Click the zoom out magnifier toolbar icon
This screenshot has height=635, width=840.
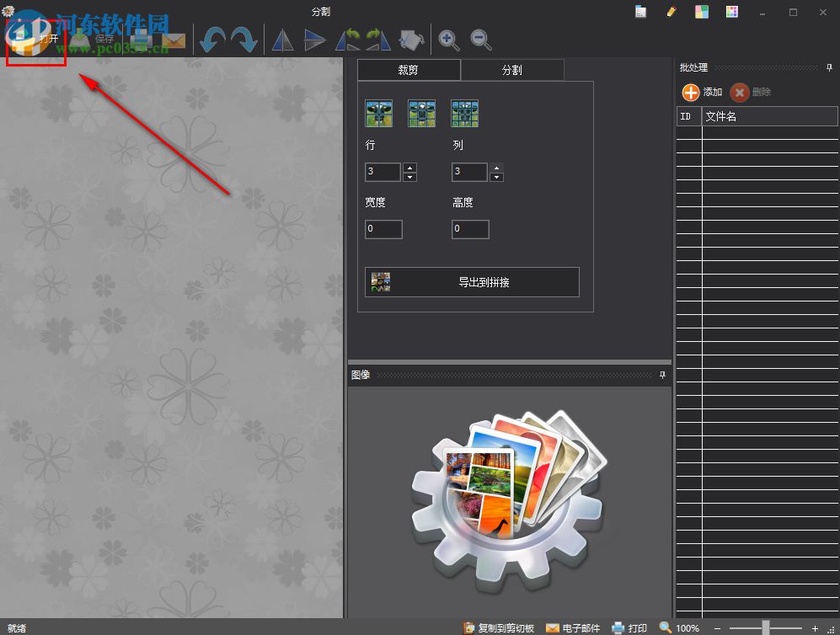pos(481,40)
